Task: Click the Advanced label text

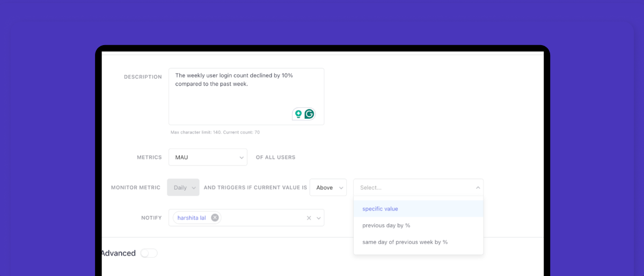Action: (x=118, y=253)
